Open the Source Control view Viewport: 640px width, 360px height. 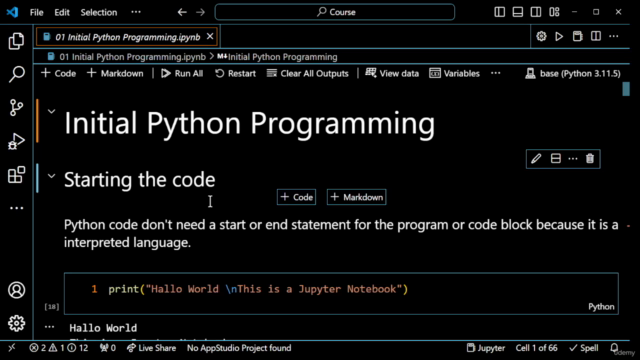click(16, 108)
